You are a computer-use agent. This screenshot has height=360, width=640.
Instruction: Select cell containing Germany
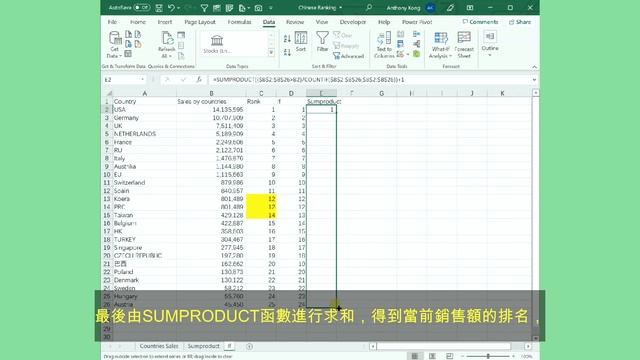click(x=144, y=118)
